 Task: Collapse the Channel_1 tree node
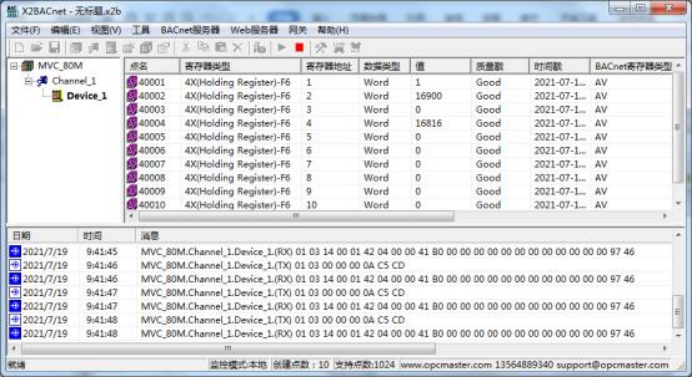[29, 81]
